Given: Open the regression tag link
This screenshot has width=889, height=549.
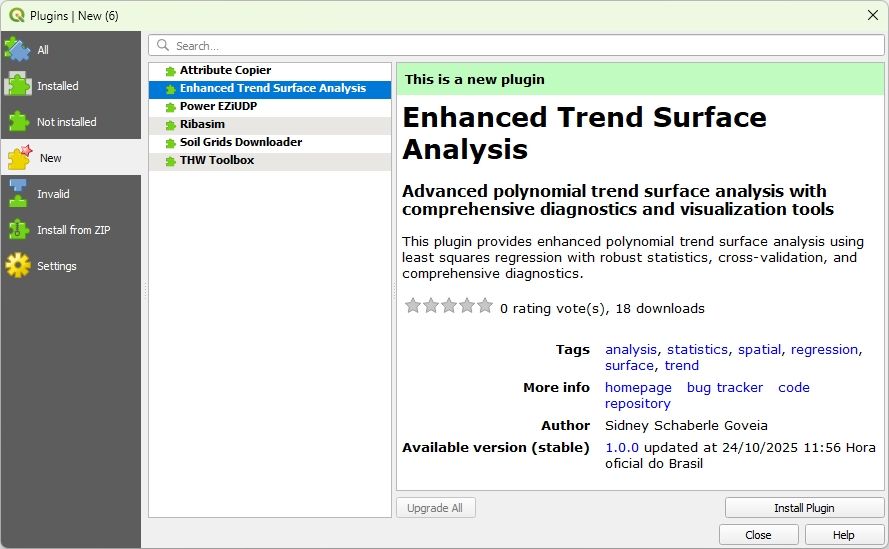Looking at the screenshot, I should (824, 349).
